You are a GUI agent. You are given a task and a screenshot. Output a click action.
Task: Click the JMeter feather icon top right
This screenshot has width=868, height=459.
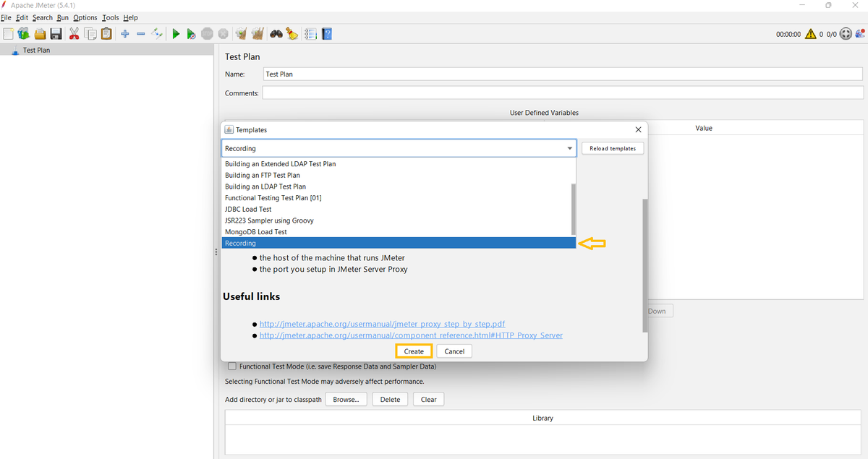tap(860, 33)
